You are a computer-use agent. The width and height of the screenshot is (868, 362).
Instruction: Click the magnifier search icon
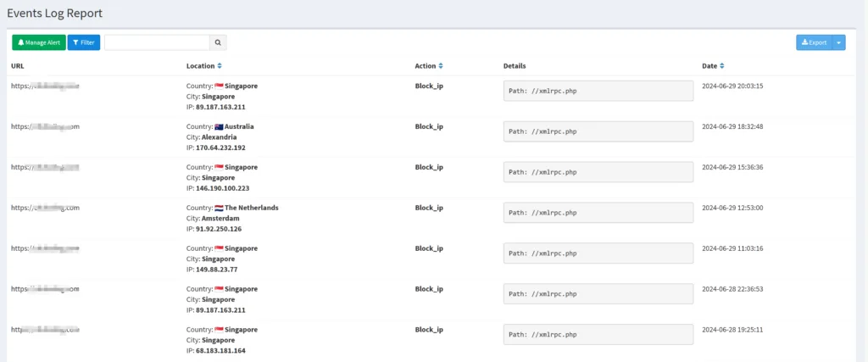[218, 42]
